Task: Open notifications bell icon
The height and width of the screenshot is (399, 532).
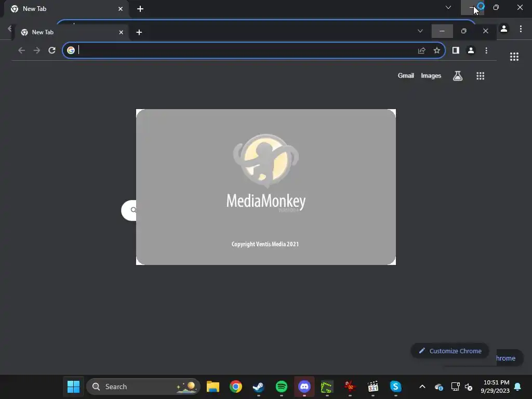Action: click(x=518, y=387)
